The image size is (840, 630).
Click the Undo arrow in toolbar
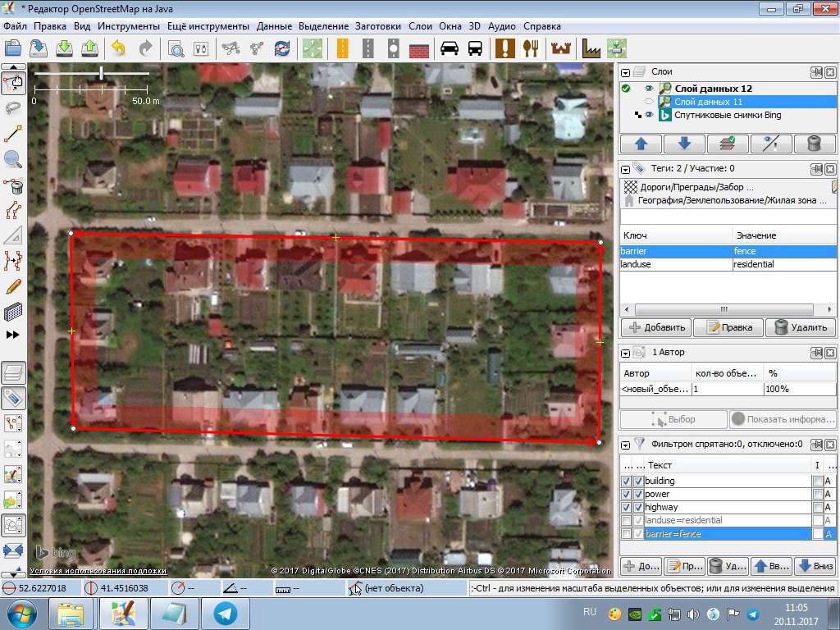pyautogui.click(x=119, y=48)
